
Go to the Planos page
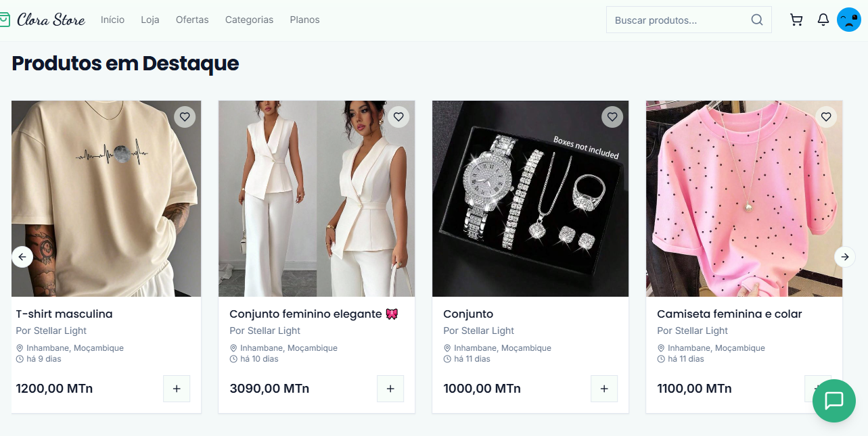click(304, 20)
